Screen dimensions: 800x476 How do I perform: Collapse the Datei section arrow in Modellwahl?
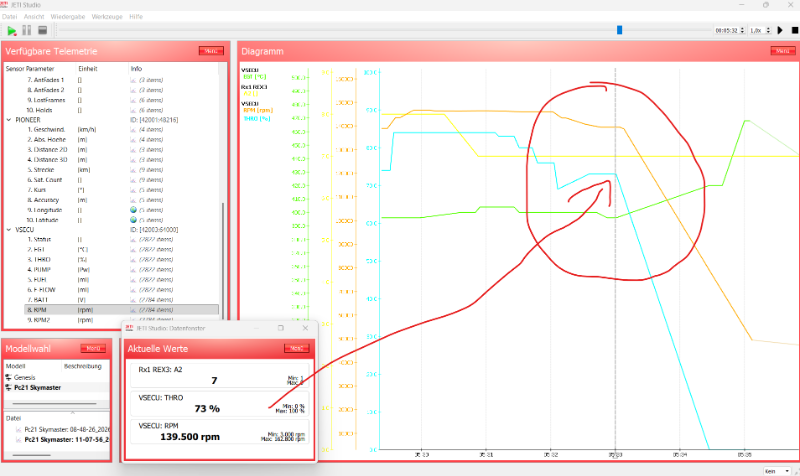(72, 412)
